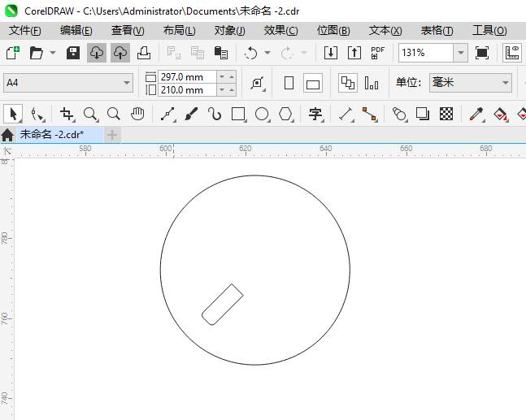Open the 表格(T) menu
The width and height of the screenshot is (526, 420).
[437, 31]
